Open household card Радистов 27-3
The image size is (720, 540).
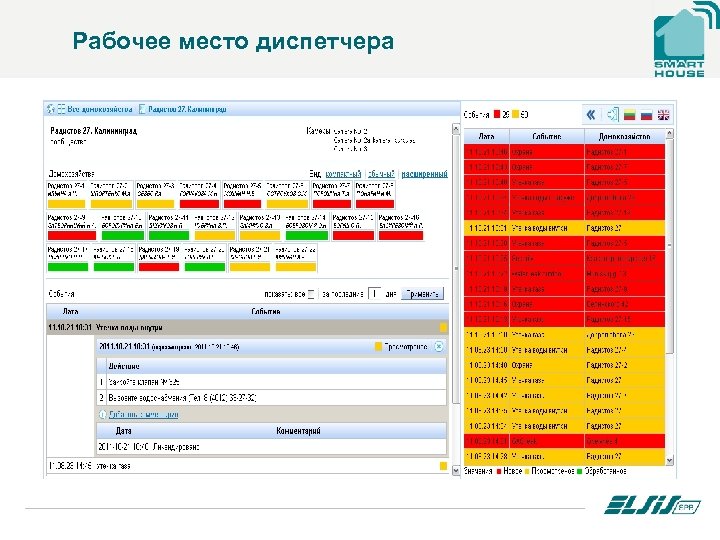tap(156, 196)
